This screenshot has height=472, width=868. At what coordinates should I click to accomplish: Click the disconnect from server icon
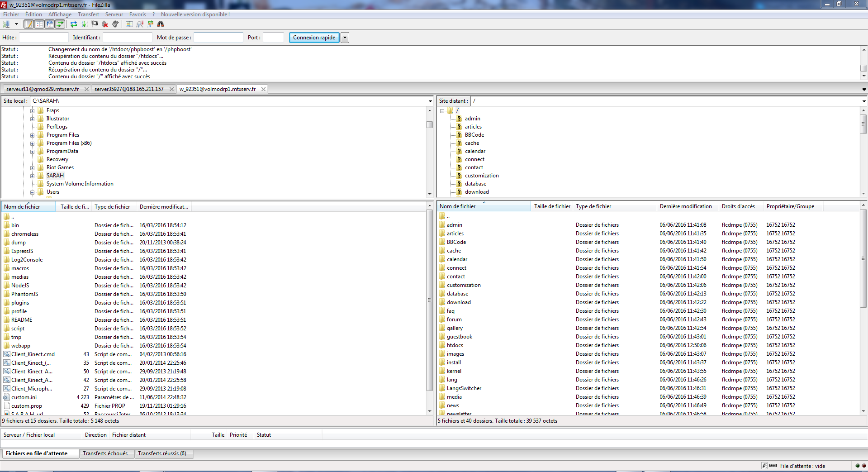point(105,24)
